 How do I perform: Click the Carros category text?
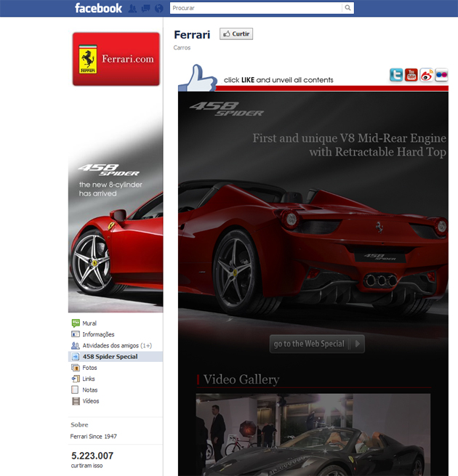[x=182, y=48]
